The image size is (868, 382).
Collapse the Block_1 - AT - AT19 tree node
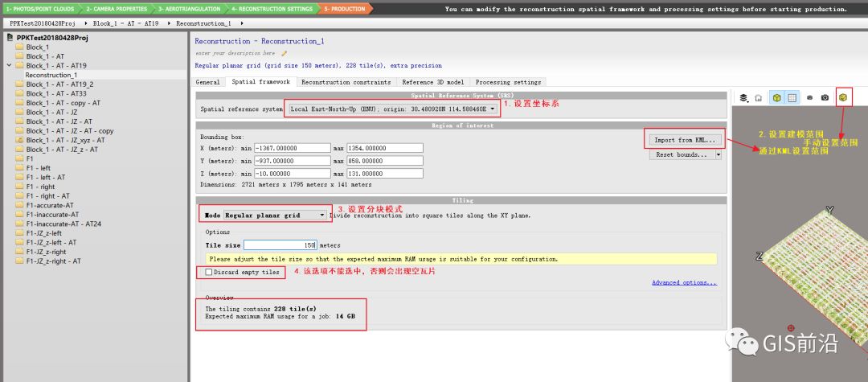click(8, 65)
